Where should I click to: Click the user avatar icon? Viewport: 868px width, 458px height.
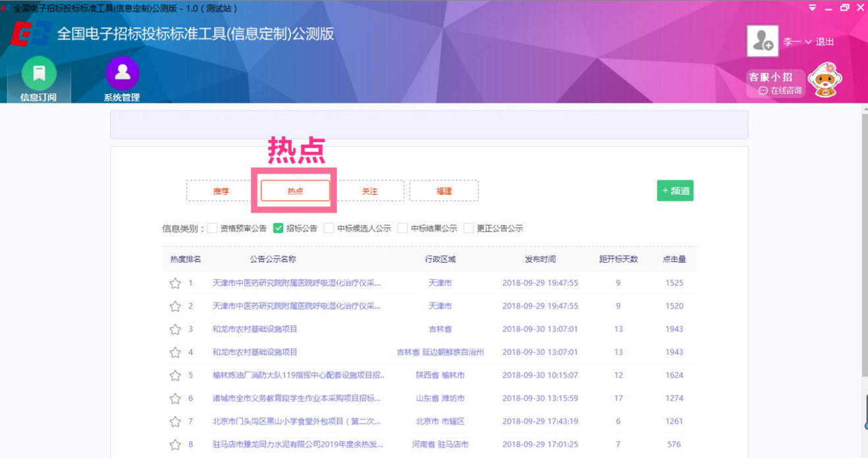point(763,41)
